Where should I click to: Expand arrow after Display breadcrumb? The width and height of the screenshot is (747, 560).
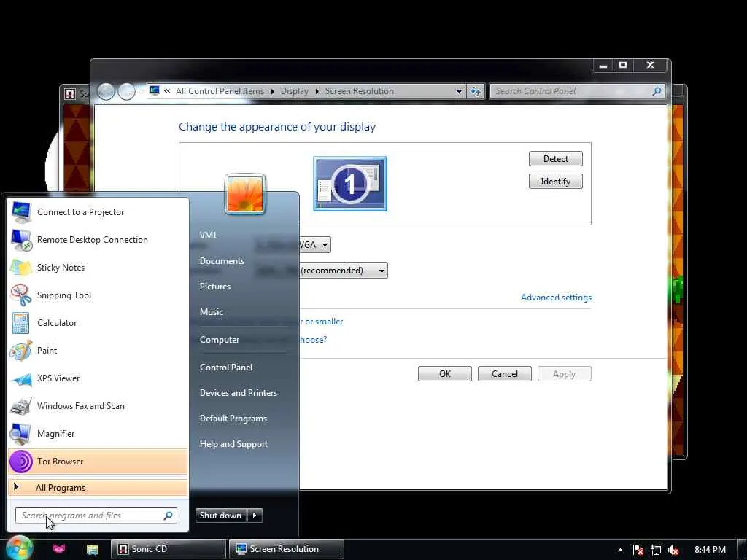(x=317, y=91)
